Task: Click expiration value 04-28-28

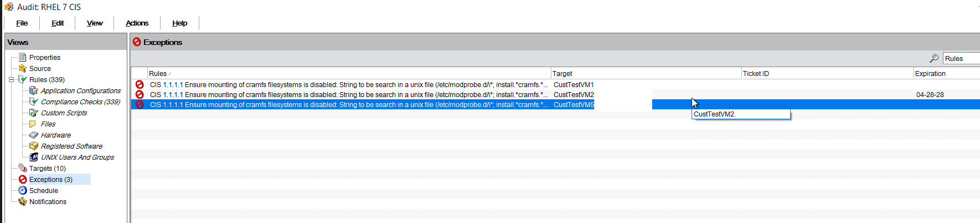Action: (x=930, y=94)
